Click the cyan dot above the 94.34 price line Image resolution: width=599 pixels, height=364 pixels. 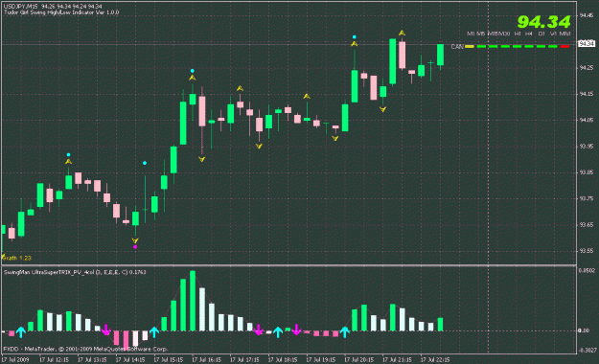(355, 37)
